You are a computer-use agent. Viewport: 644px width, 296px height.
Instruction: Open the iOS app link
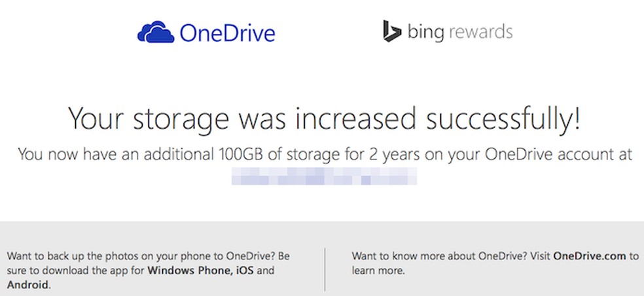pos(244,270)
